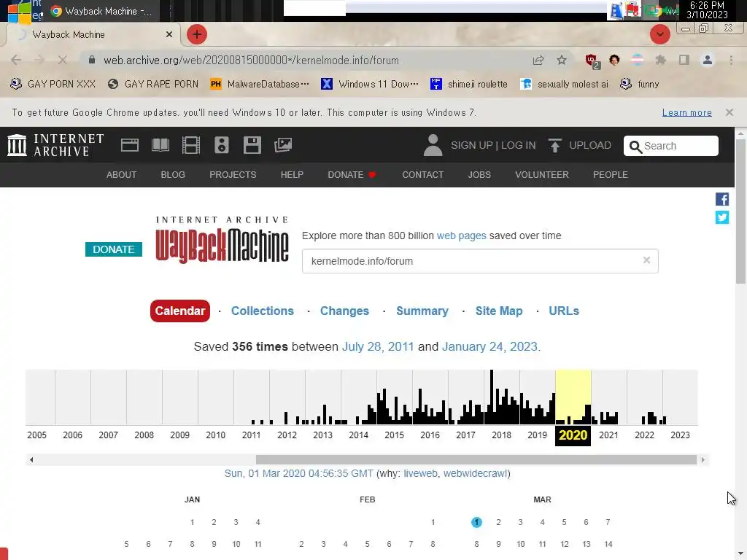Image resolution: width=747 pixels, height=560 pixels.
Task: Open the Chrome three-dot menu
Action: click(x=731, y=60)
